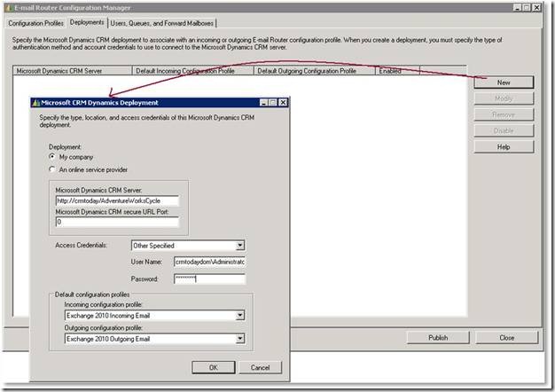The image size is (555, 392).
Task: Click the secure URL Port field
Action: click(x=117, y=222)
